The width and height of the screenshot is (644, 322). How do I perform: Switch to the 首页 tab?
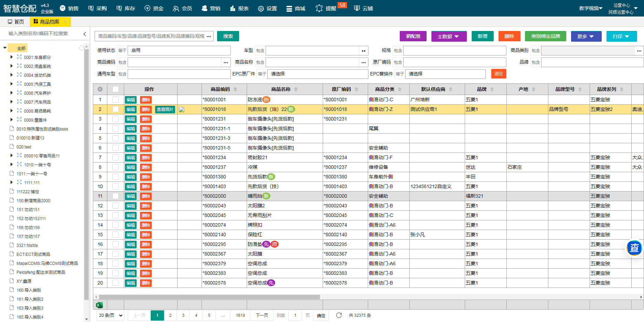click(16, 22)
